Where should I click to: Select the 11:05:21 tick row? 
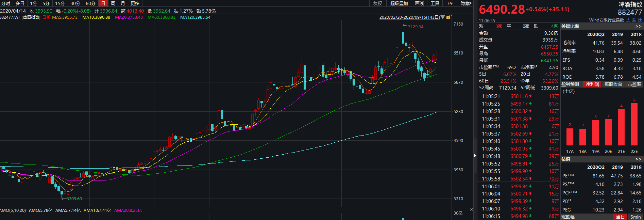coord(520,96)
